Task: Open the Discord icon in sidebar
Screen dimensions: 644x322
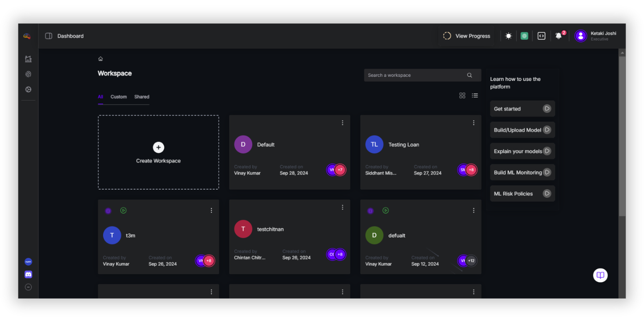Action: 28,274
